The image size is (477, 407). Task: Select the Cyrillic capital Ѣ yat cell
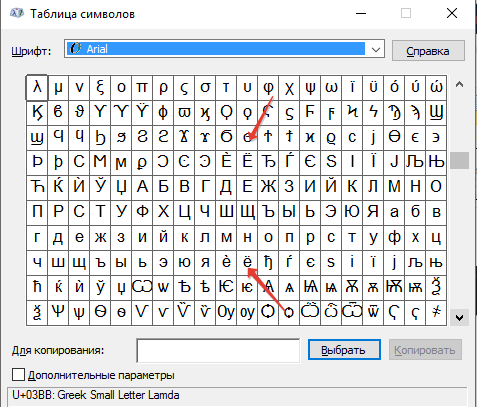(184, 288)
